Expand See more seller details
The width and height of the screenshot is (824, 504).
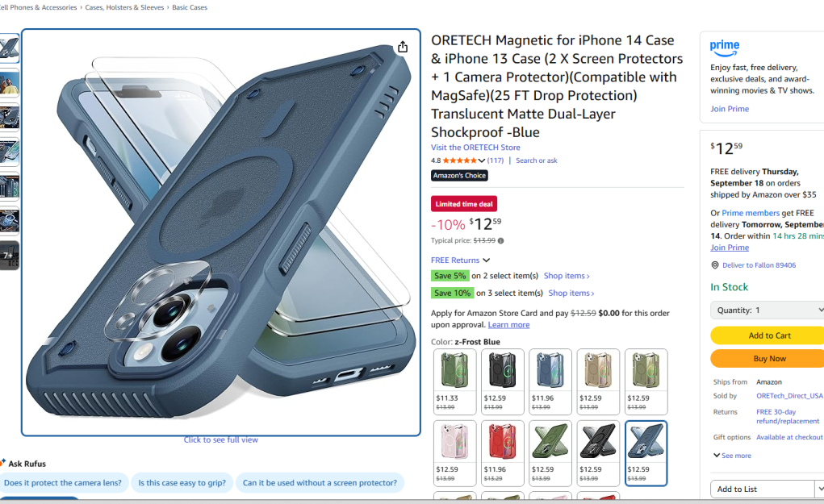[732, 455]
